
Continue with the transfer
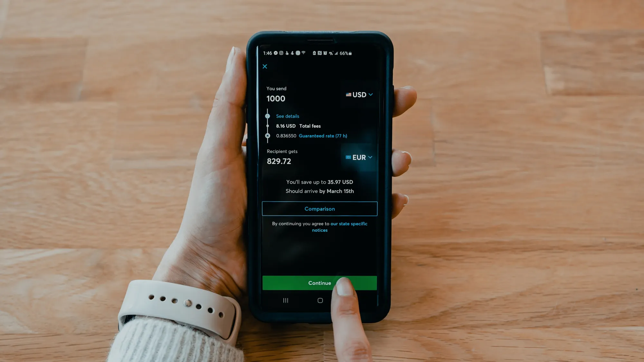point(319,283)
